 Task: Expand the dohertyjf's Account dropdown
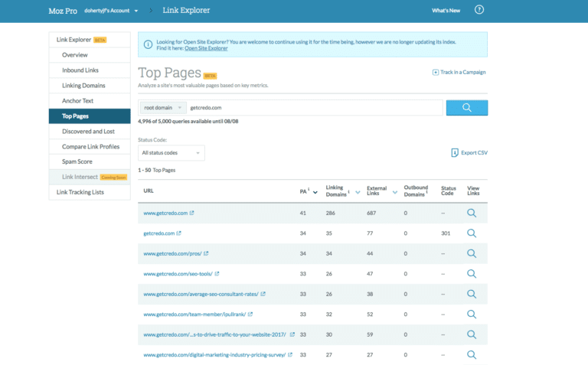111,11
